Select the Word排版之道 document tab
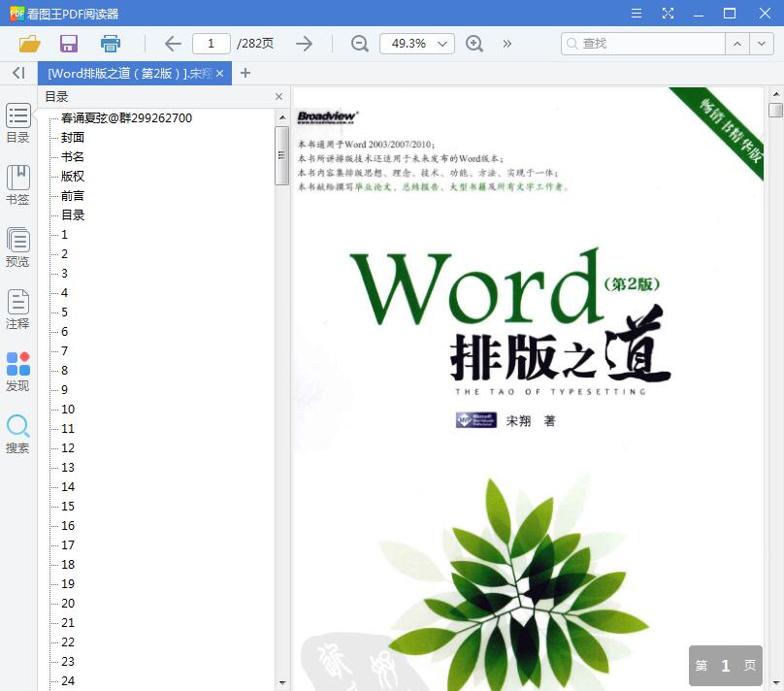The height and width of the screenshot is (691, 784). pos(130,73)
